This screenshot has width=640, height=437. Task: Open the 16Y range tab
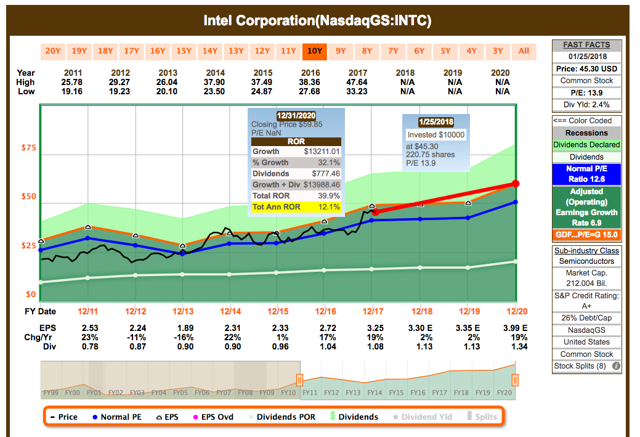pyautogui.click(x=158, y=51)
